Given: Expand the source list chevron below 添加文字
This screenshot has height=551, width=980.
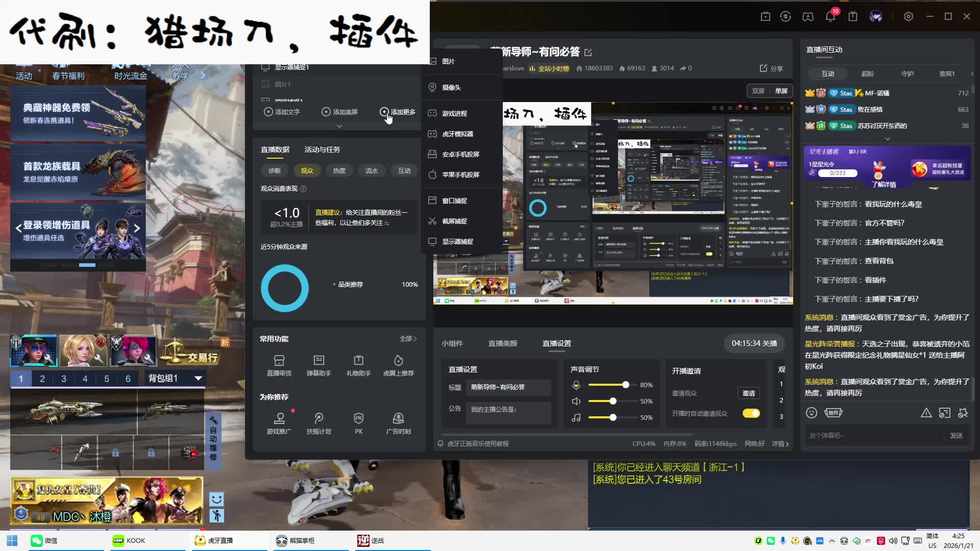Looking at the screenshot, I should click(x=339, y=126).
